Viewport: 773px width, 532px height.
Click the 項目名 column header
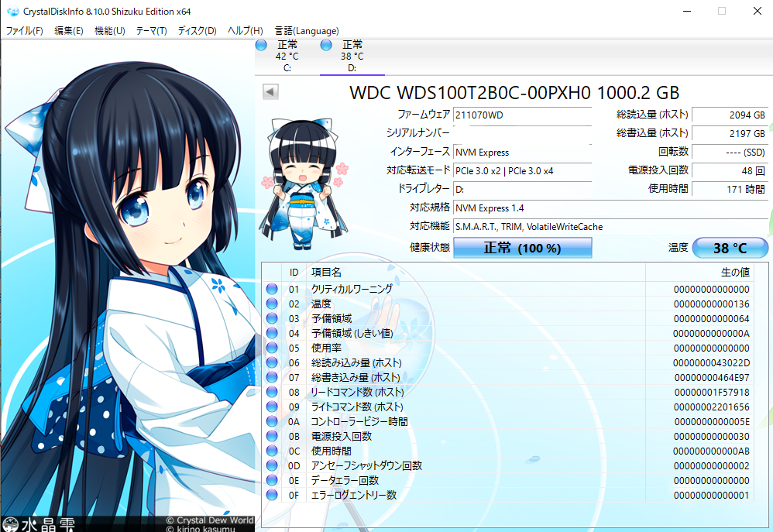coord(476,272)
